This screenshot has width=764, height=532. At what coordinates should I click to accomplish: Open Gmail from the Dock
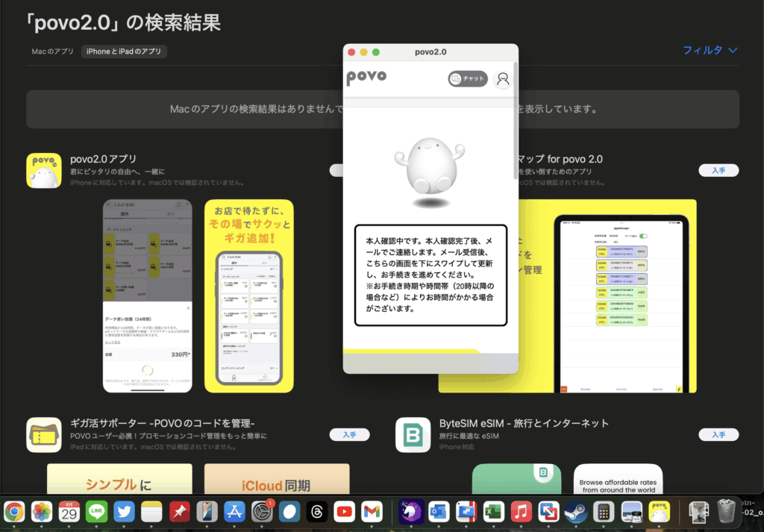[372, 512]
